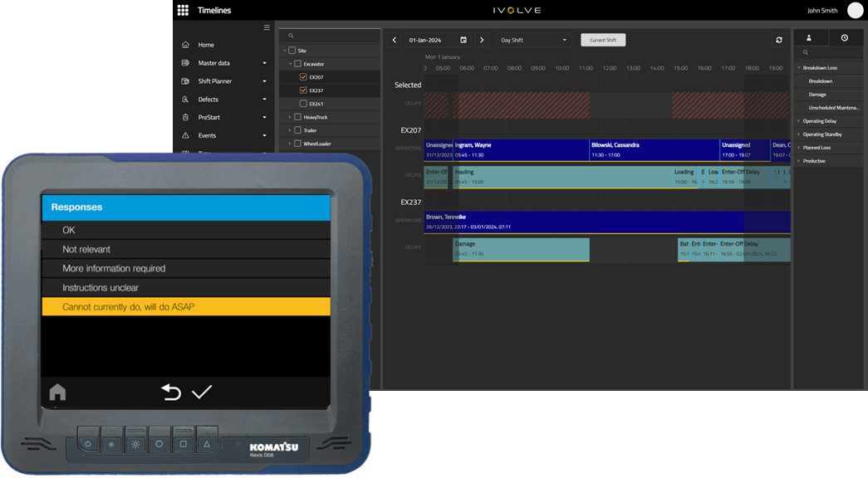The width and height of the screenshot is (868, 478).
Task: Open PreStart menu
Action: click(208, 117)
